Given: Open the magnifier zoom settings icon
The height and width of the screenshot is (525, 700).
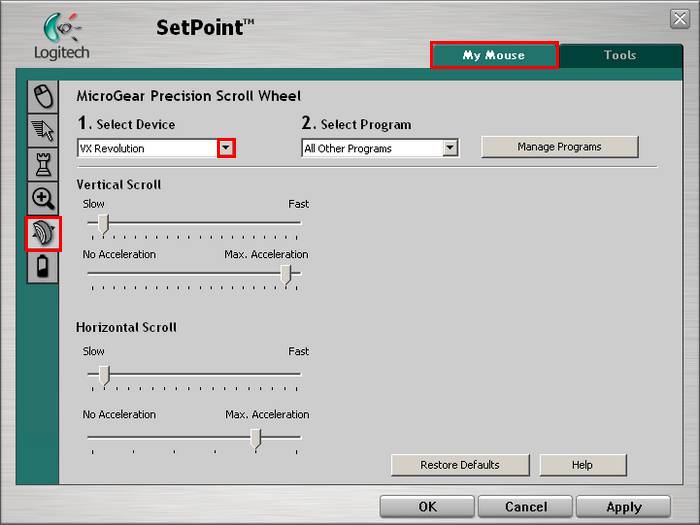Looking at the screenshot, I should click(x=43, y=199).
